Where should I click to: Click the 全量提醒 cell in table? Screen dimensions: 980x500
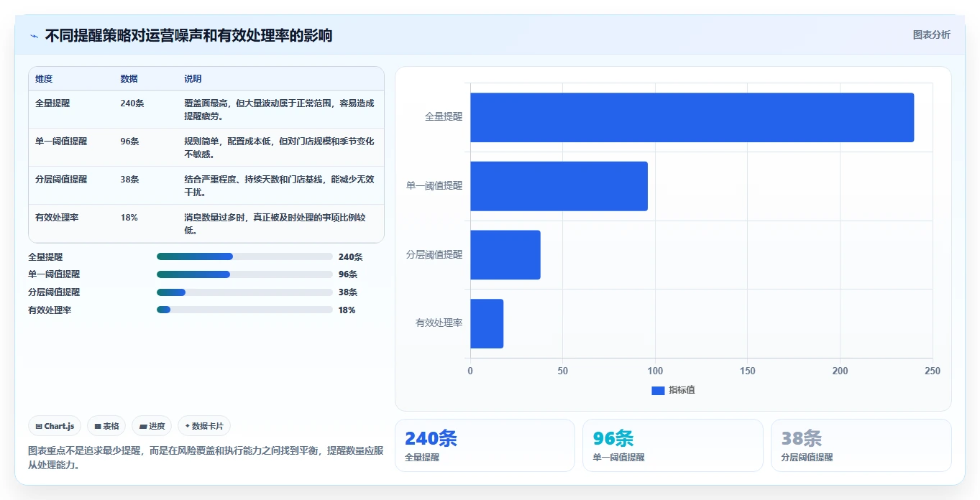coord(52,103)
